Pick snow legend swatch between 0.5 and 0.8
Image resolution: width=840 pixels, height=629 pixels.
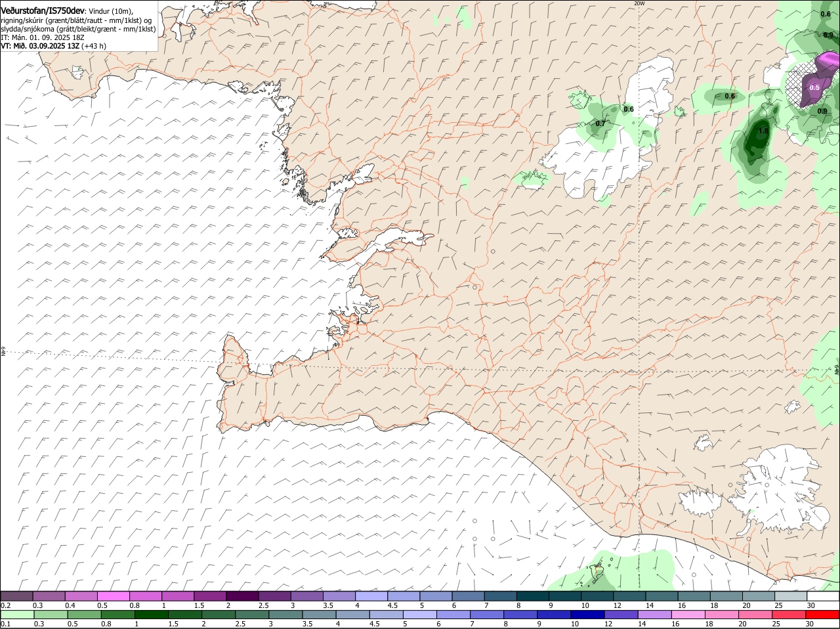(x=114, y=596)
